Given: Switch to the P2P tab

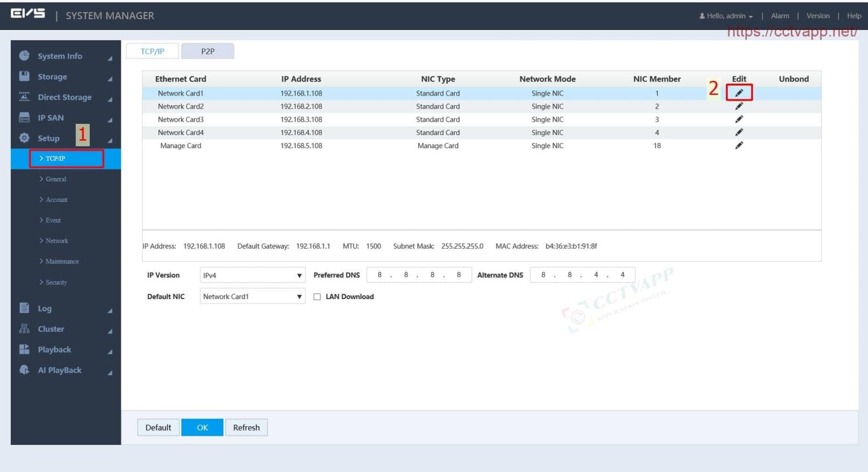Looking at the screenshot, I should click(x=207, y=51).
